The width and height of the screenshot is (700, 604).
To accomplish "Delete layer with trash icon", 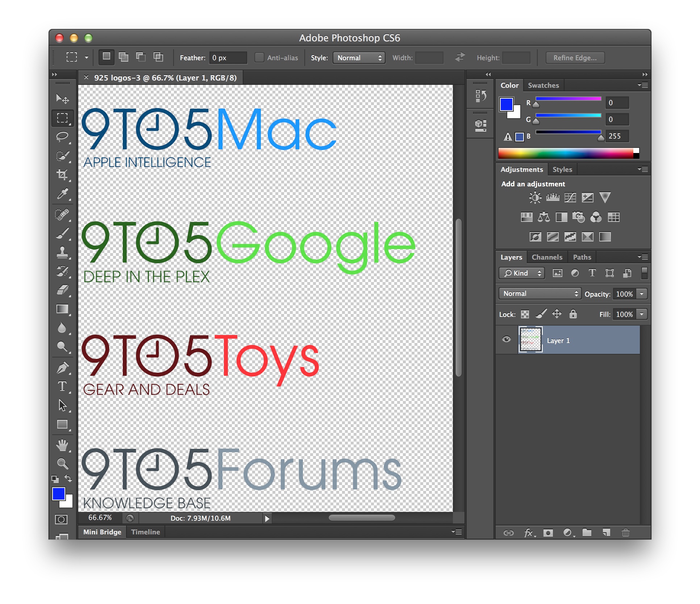I will pos(626,533).
